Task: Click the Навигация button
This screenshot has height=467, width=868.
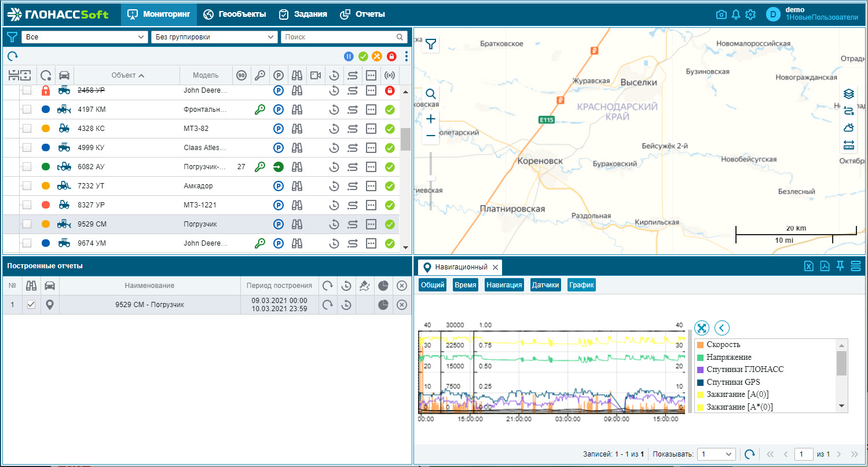Action: [x=504, y=285]
